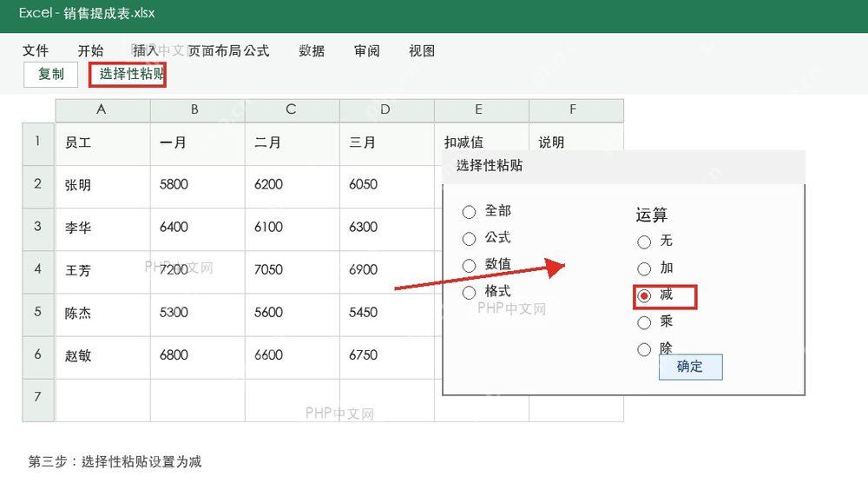Select row 7 header
The height and width of the screenshot is (490, 868).
[x=37, y=401]
